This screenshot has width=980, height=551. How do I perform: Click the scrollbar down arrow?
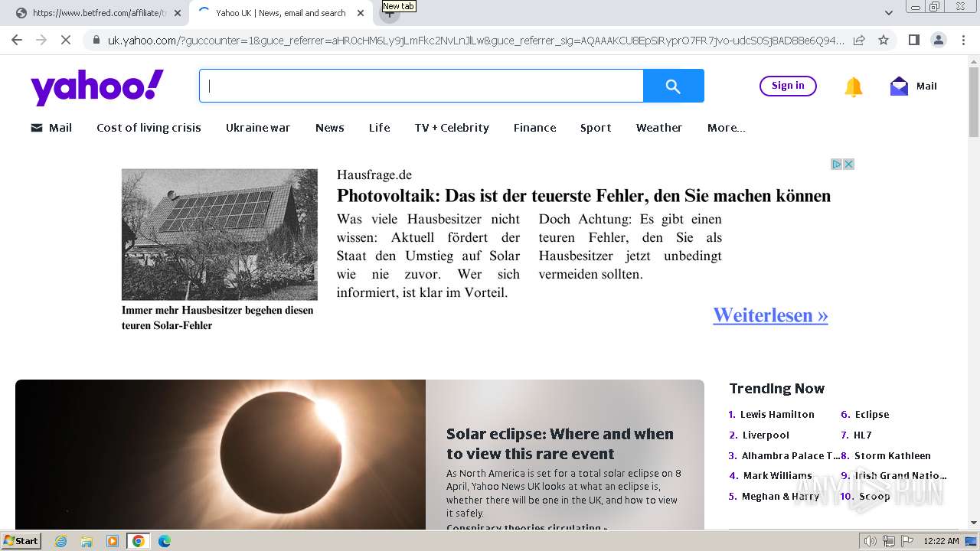(974, 523)
